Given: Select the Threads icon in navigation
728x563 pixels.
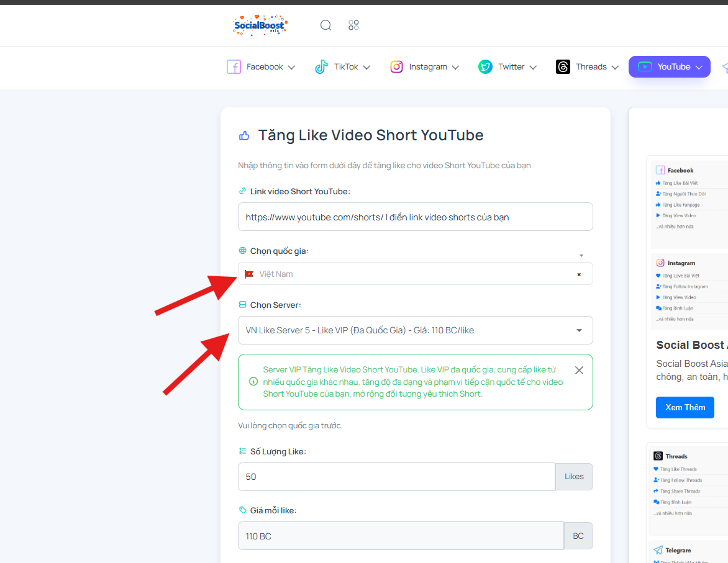Looking at the screenshot, I should [563, 67].
